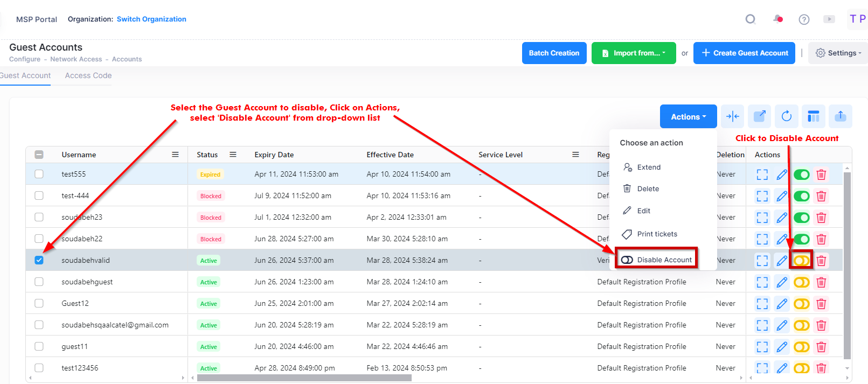Uncheck the soudabehvalid row checkbox
This screenshot has width=868, height=384.
pos(39,260)
